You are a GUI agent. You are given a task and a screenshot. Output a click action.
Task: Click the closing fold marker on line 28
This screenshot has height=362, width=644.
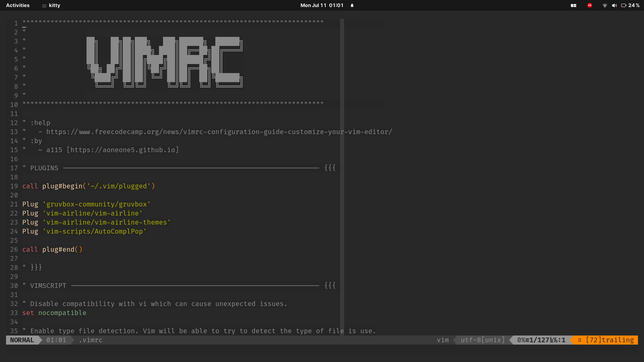click(36, 267)
